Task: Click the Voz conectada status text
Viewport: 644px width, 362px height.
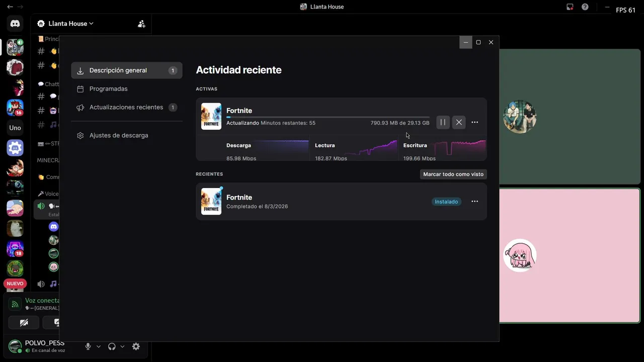Action: 42,300
